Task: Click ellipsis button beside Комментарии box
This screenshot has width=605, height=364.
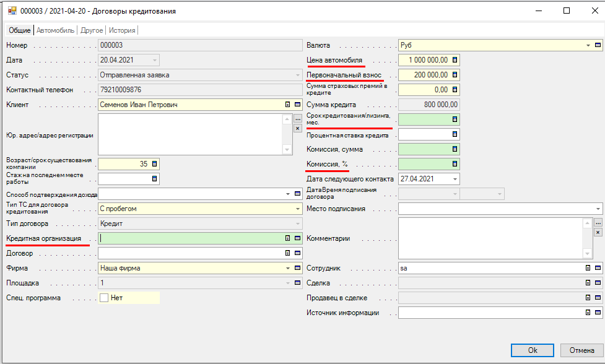Action: click(598, 223)
